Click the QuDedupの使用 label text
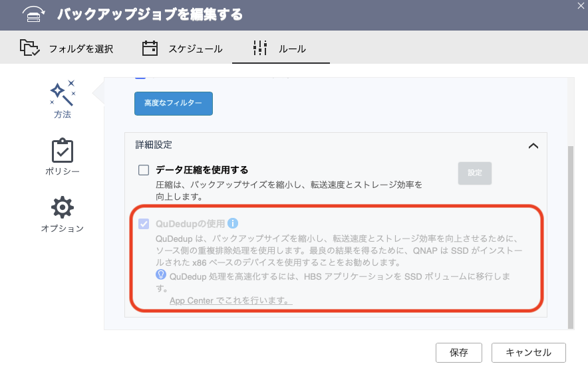 (x=190, y=224)
